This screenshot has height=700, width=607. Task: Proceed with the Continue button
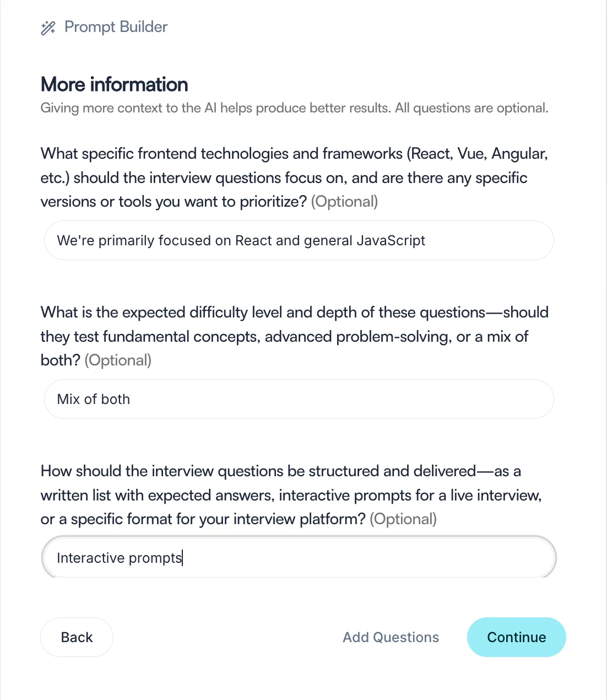coord(516,637)
